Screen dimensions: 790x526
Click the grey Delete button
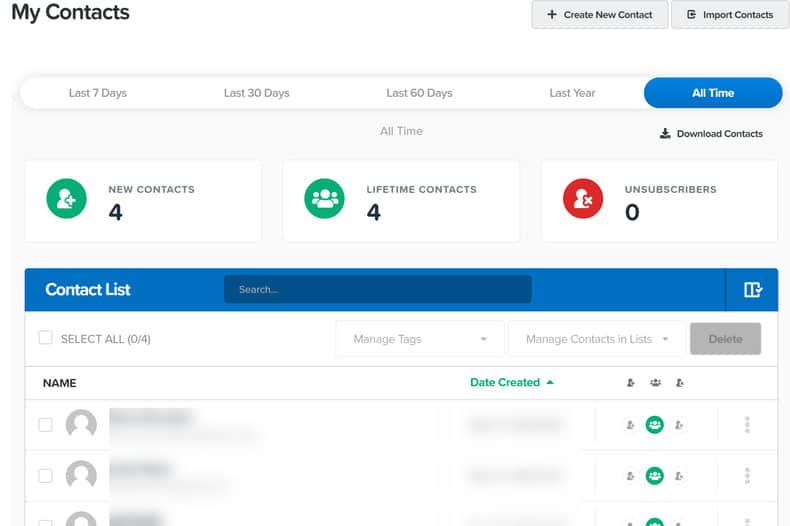coord(726,339)
